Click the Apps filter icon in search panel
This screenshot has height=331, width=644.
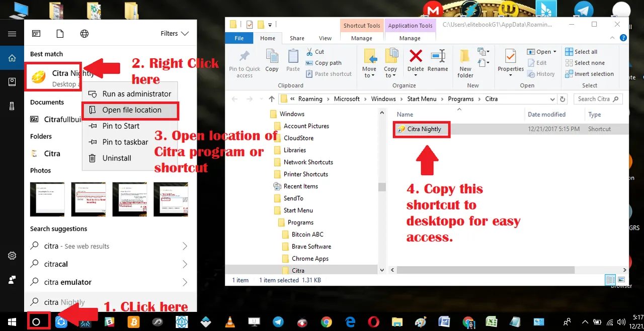[x=36, y=34]
